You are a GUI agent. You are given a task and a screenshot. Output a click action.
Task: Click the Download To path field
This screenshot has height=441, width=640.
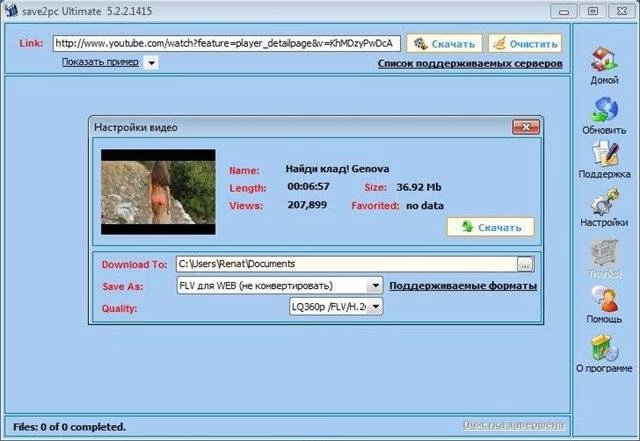(347, 264)
